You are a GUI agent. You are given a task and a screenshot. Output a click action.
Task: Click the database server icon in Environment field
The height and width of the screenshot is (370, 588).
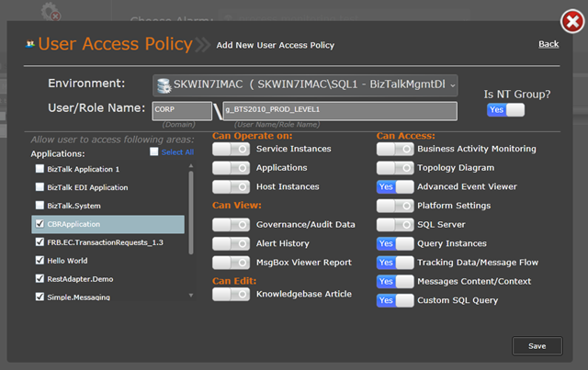(x=164, y=85)
